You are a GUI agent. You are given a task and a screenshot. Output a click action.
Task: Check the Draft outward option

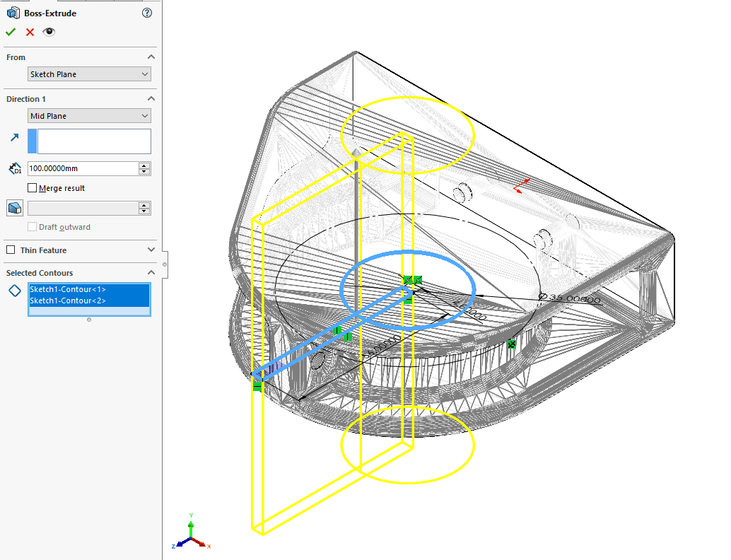point(33,227)
